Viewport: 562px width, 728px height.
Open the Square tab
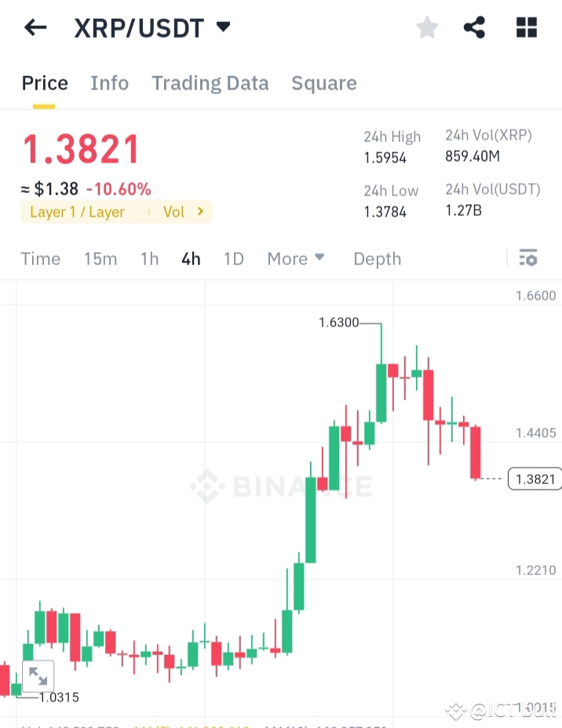[x=323, y=82]
